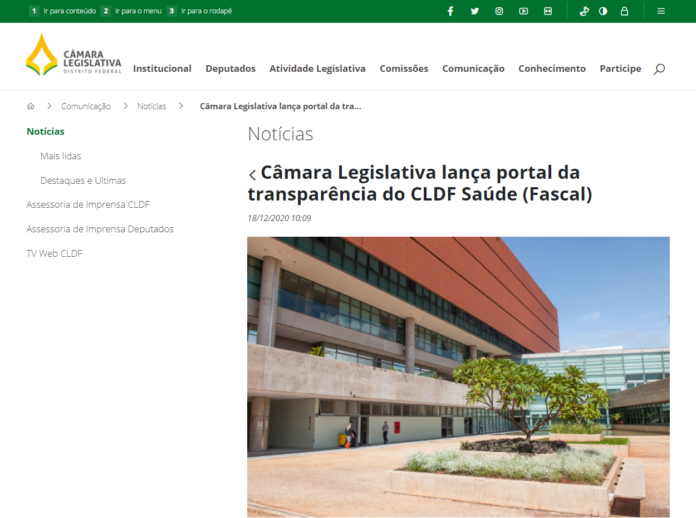This screenshot has width=696, height=518.
Task: Open the YouTube channel icon
Action: pos(523,11)
